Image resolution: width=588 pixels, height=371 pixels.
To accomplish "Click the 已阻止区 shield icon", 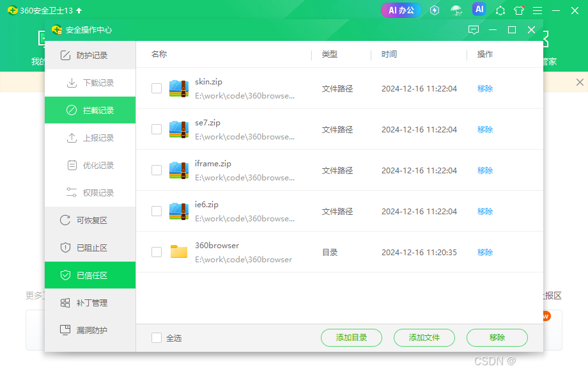I will pyautogui.click(x=65, y=248).
